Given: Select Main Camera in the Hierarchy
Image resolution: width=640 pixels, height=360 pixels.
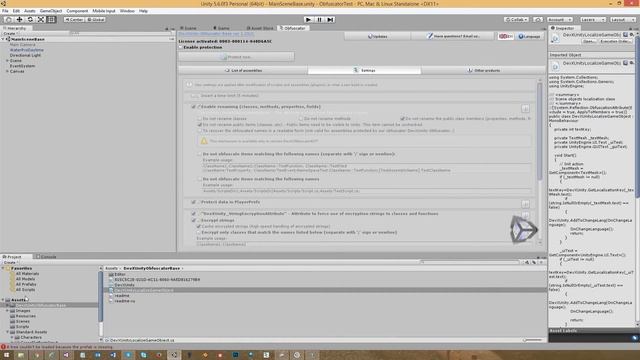Looking at the screenshot, I should tap(22, 44).
